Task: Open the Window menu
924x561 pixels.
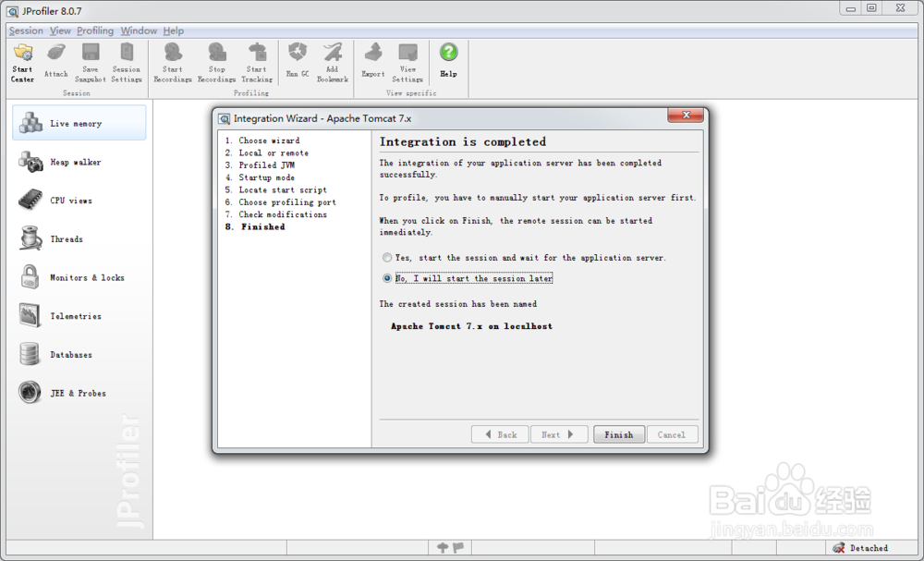Action: 140,30
